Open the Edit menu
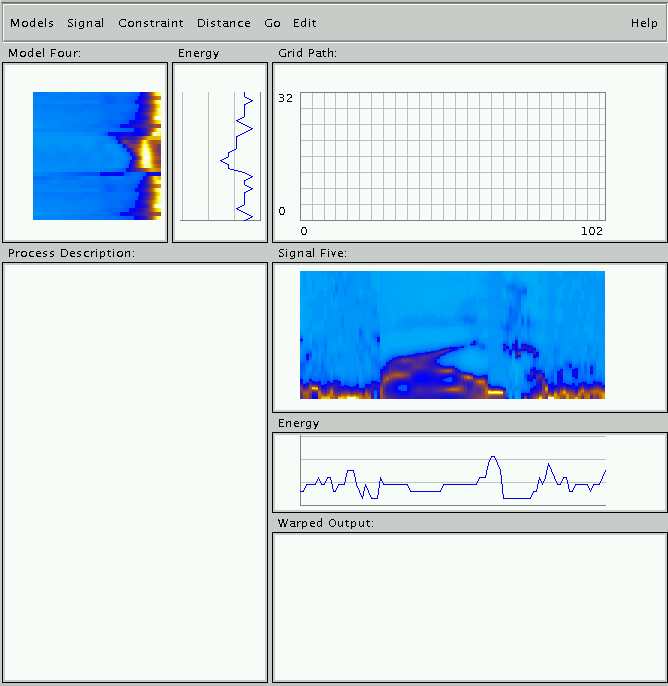This screenshot has width=668, height=686. click(305, 23)
